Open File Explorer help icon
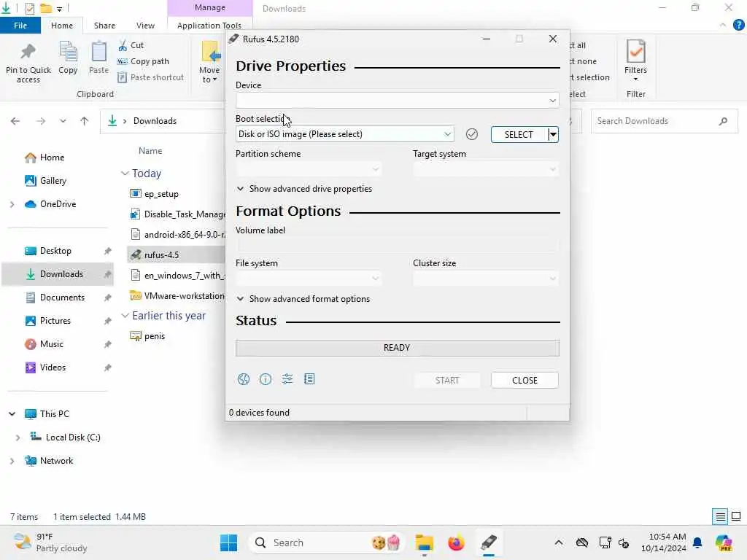The height and width of the screenshot is (560, 747). 738,26
